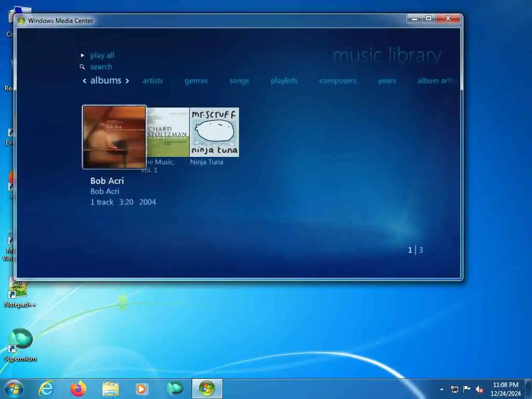Click the 3:20 duration text

[126, 202]
